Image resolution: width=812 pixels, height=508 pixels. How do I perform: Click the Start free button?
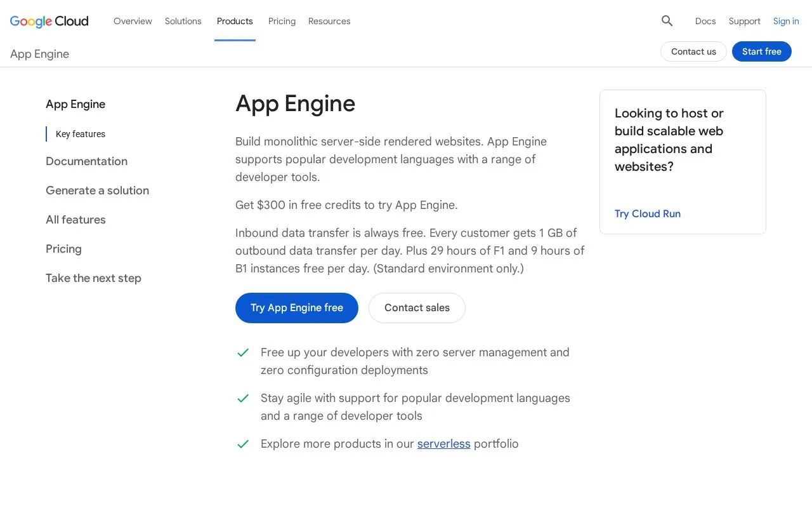coord(762,51)
